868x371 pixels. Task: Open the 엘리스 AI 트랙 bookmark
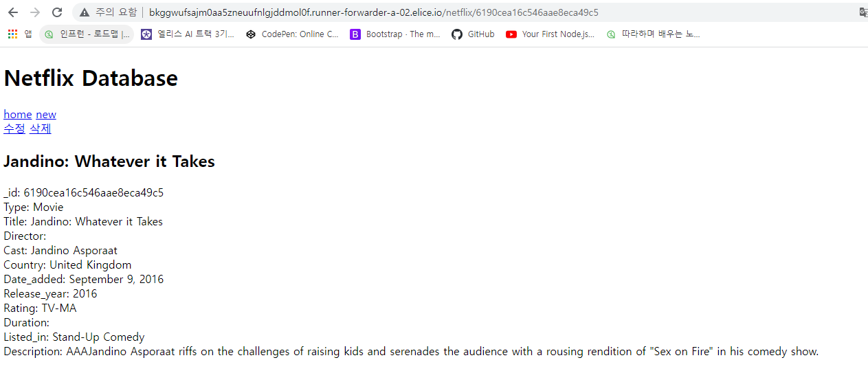[188, 34]
